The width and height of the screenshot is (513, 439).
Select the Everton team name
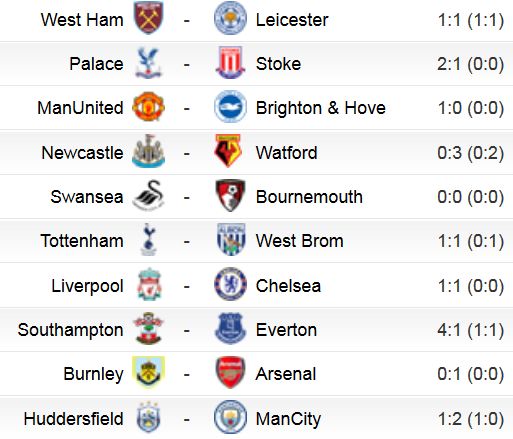pyautogui.click(x=286, y=330)
